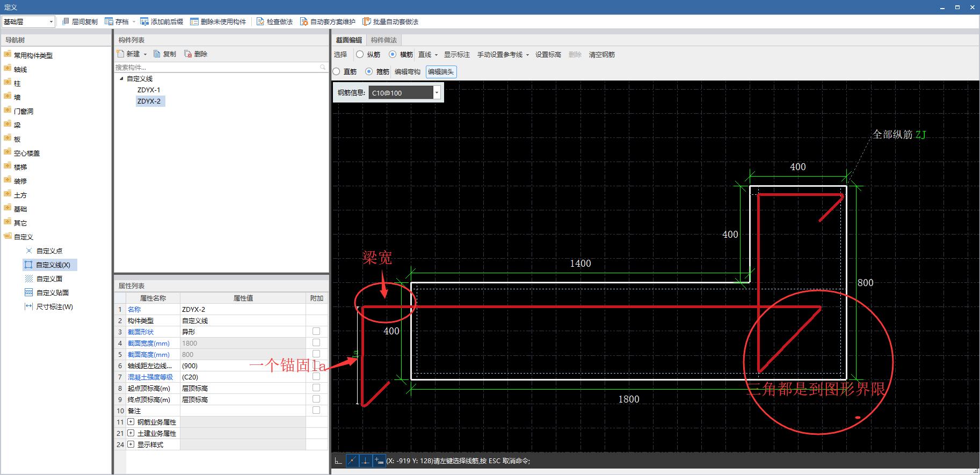Click the 新建 new component icon
980x475 pixels.
[121, 54]
